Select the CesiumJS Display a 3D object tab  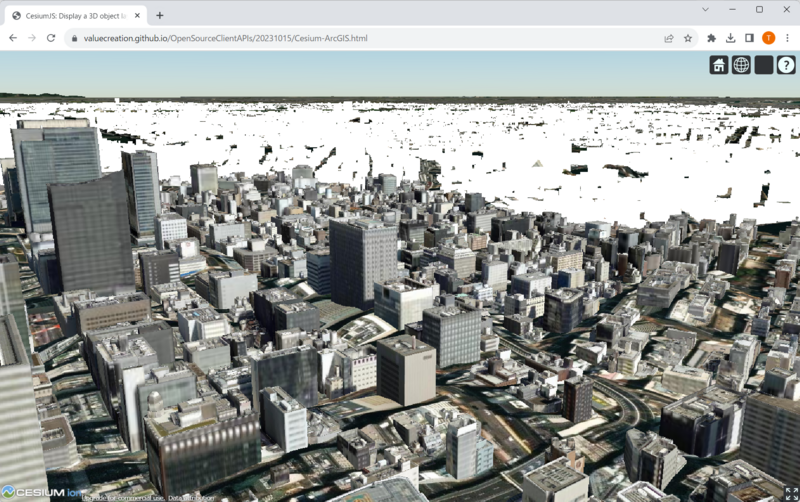76,16
